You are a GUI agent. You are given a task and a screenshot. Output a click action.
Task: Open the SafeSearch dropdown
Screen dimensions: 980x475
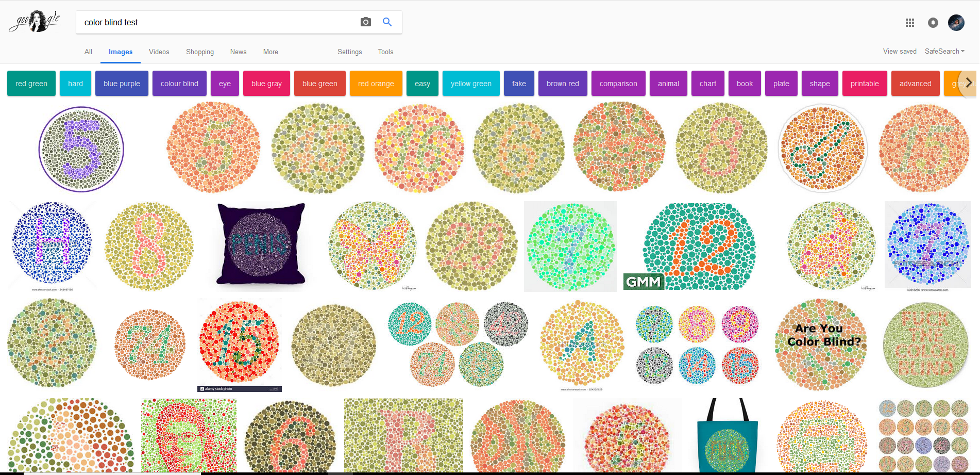(944, 51)
